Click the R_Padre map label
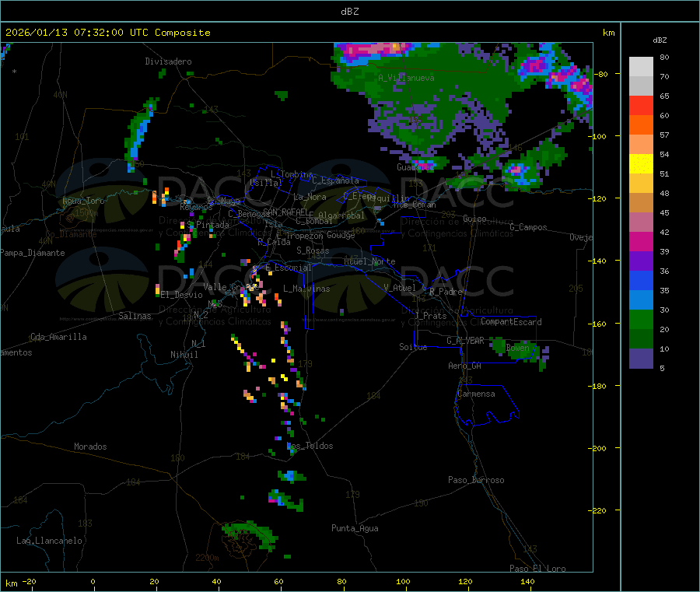This screenshot has width=700, height=592. pyautogui.click(x=446, y=292)
